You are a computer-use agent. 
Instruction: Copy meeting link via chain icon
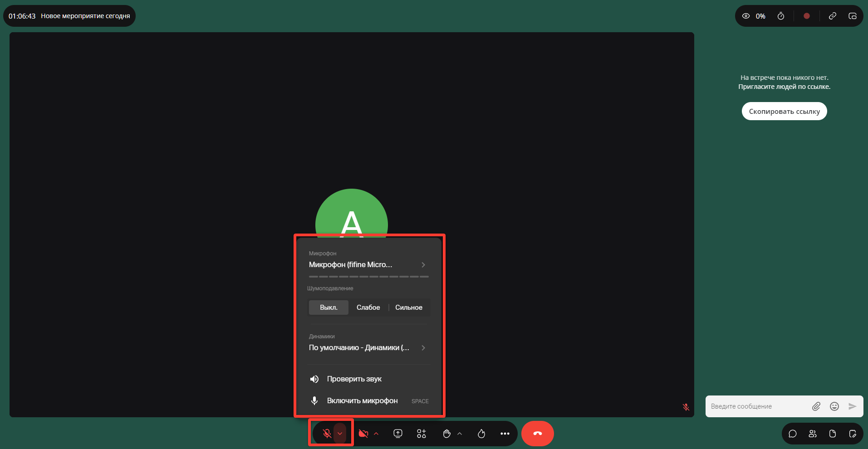[833, 16]
